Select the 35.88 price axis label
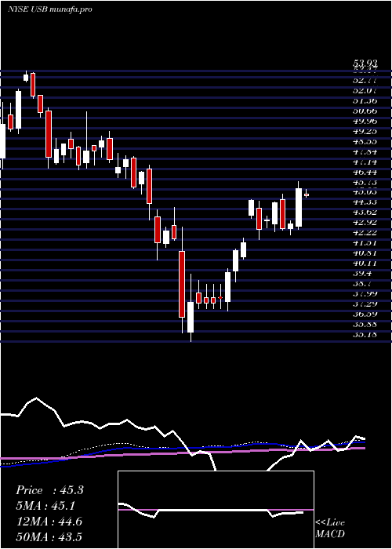This screenshot has height=549, width=392. pos(365,324)
